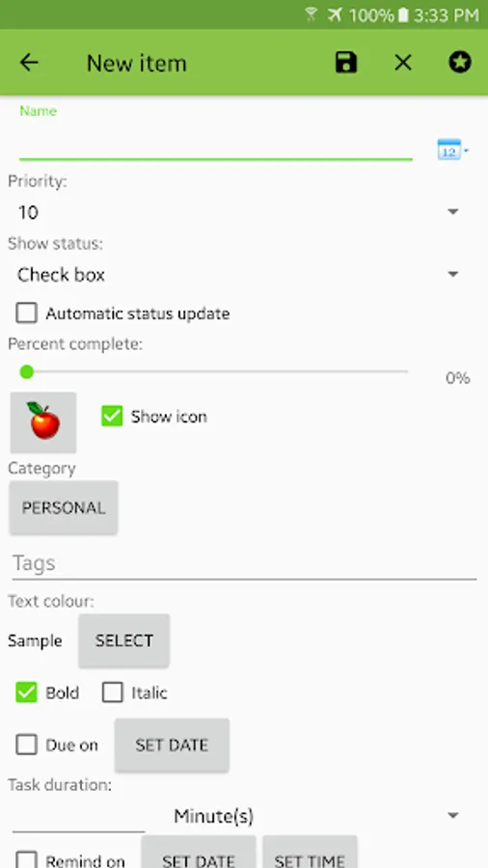Tap the PERSONAL category button
Image resolution: width=488 pixels, height=868 pixels.
(64, 507)
